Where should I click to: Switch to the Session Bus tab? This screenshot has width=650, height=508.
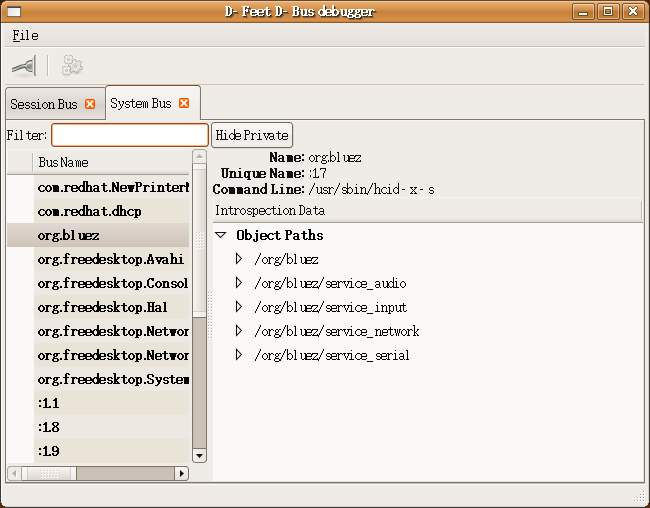(x=44, y=104)
